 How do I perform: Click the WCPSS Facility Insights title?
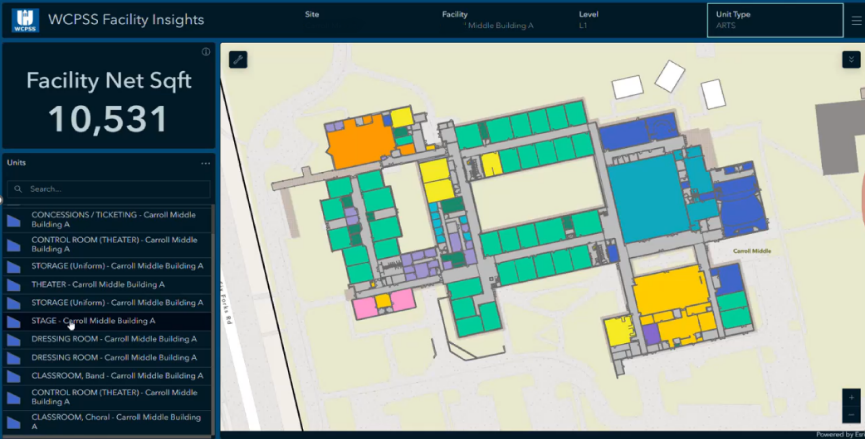pyautogui.click(x=126, y=20)
